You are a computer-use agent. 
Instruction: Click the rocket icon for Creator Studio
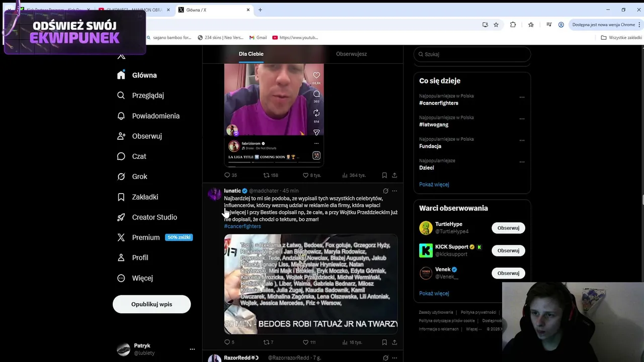click(x=121, y=217)
